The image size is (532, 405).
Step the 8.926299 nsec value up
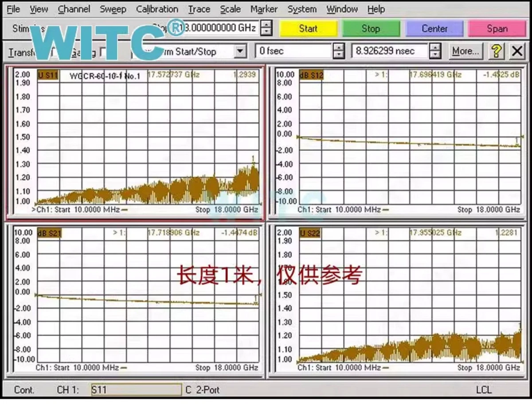[x=435, y=47]
